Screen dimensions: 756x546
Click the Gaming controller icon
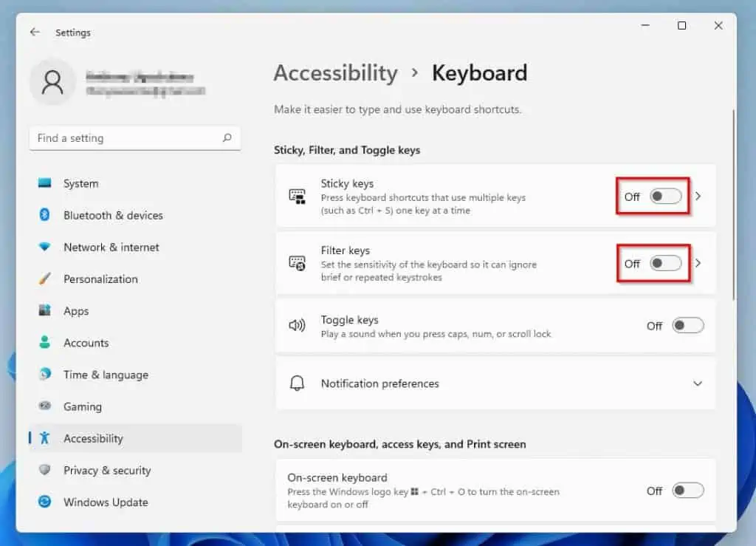click(45, 406)
